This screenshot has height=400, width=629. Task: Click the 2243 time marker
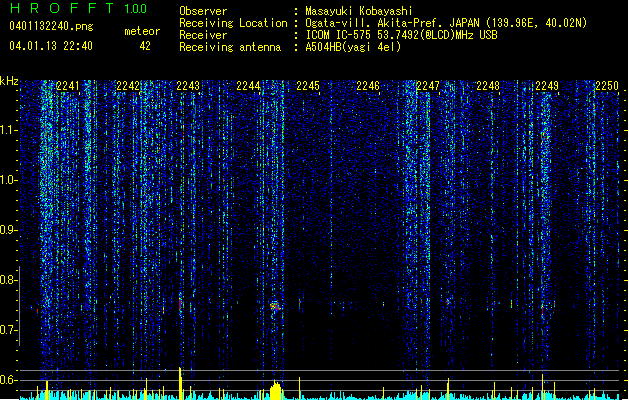click(188, 86)
